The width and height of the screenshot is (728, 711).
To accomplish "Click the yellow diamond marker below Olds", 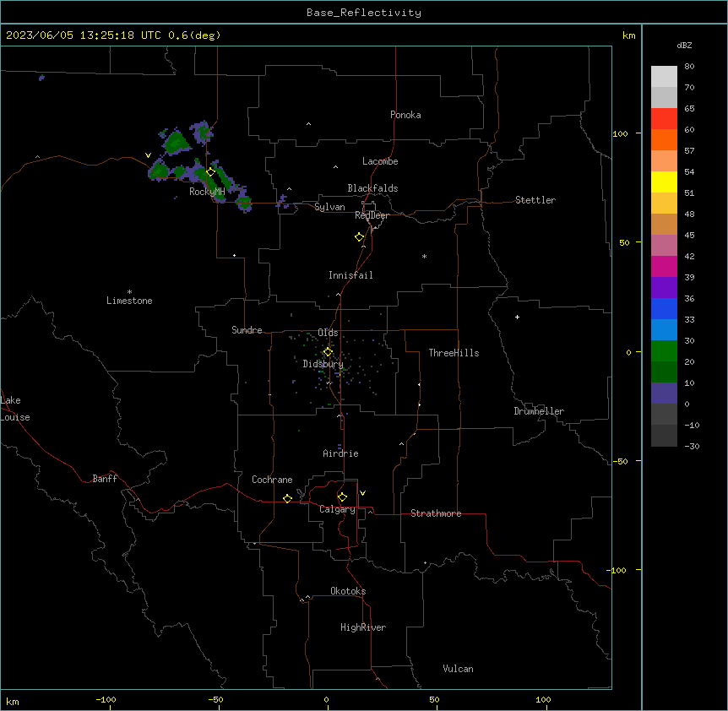I will click(328, 352).
